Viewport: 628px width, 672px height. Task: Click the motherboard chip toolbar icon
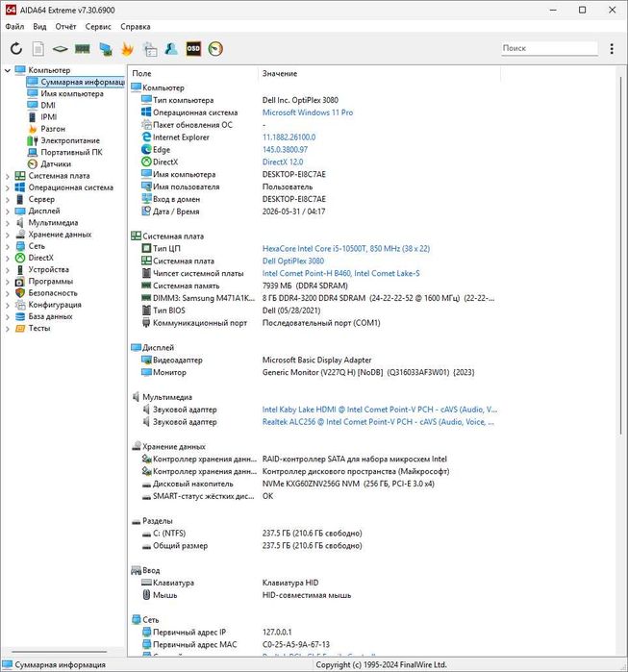tap(60, 49)
